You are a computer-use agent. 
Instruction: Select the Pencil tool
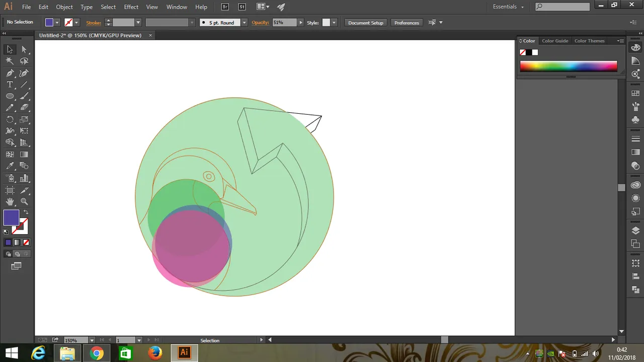click(x=10, y=108)
